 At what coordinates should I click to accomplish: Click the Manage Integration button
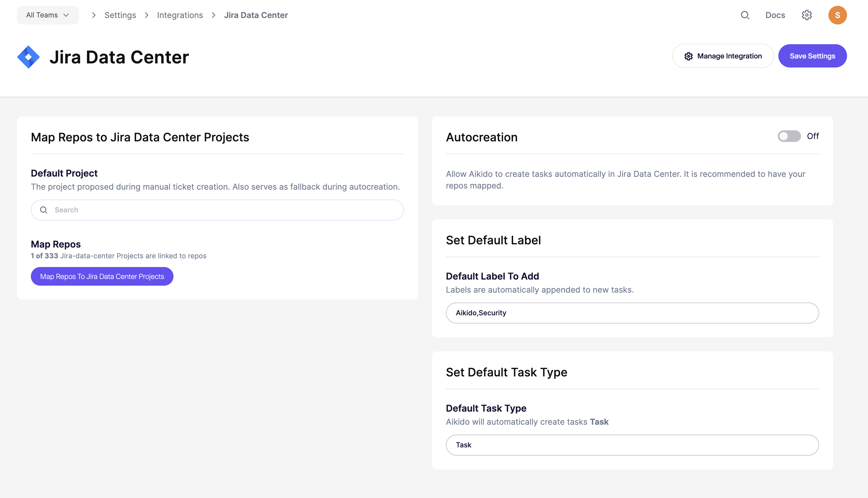723,56
